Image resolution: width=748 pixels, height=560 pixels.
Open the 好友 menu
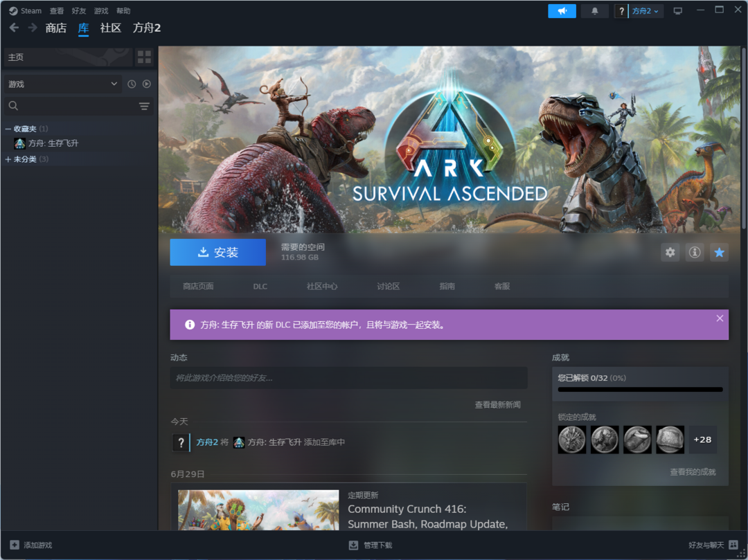[x=79, y=11]
